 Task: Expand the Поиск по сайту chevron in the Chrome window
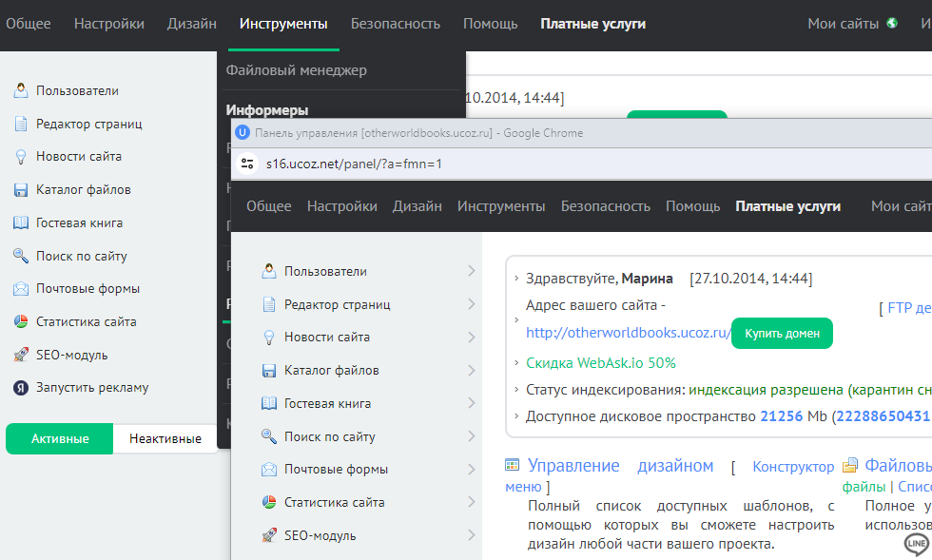click(472, 436)
